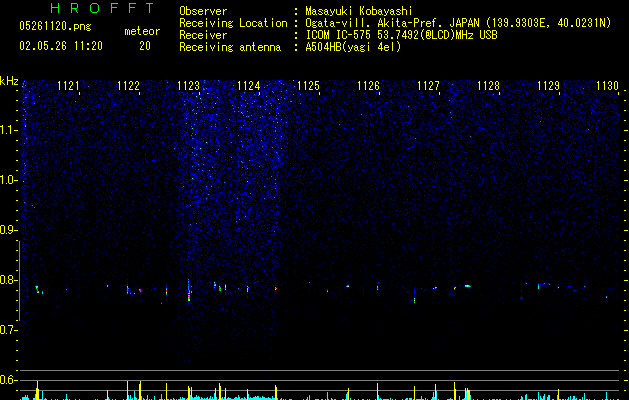Select observer name Masayuki Kobayashi
The width and height of the screenshot is (629, 400).
tap(359, 11)
